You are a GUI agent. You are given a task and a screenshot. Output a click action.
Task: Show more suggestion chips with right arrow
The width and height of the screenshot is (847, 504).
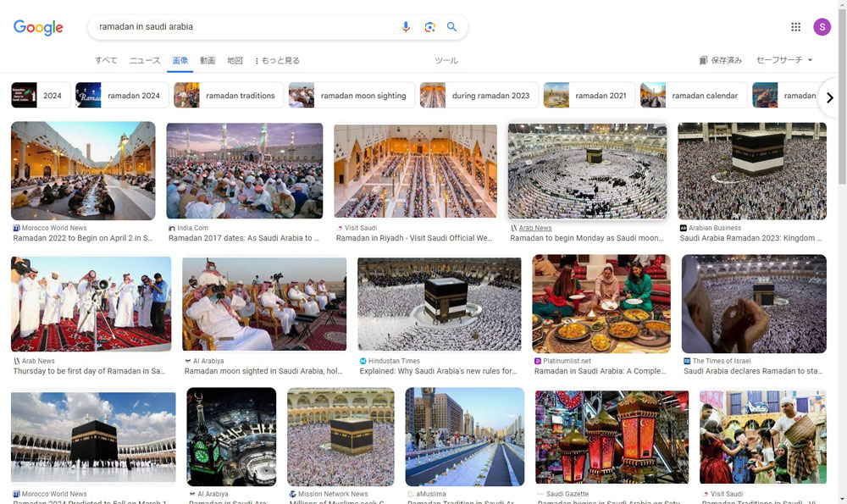830,97
